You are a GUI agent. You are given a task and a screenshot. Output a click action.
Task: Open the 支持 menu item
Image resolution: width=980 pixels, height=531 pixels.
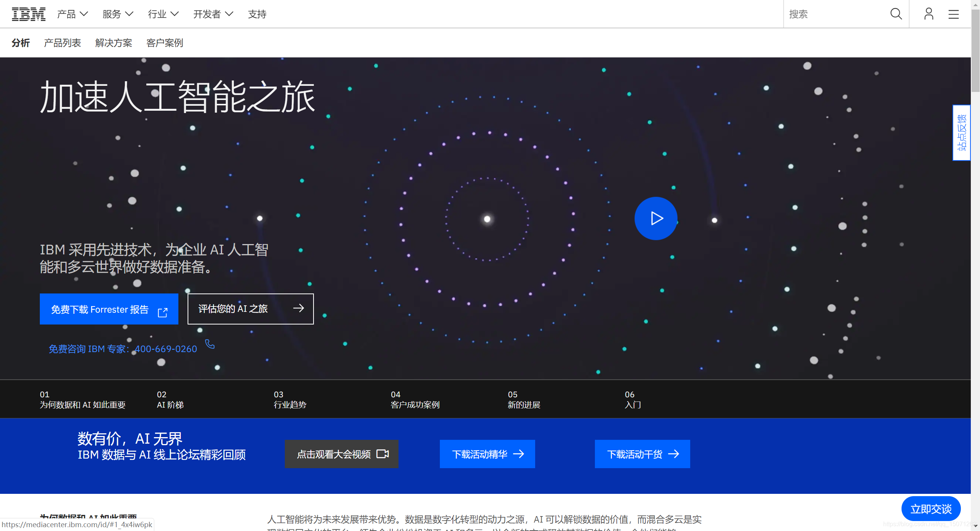257,14
